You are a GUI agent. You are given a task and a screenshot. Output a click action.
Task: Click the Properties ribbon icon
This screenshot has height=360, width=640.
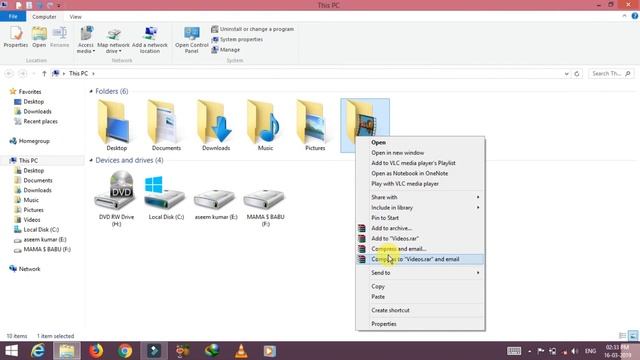tap(16, 37)
